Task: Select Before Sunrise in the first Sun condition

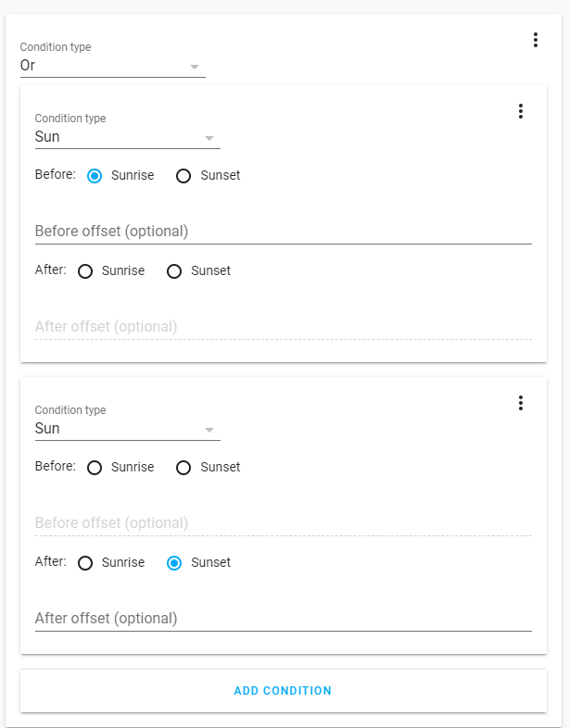Action: pos(95,175)
